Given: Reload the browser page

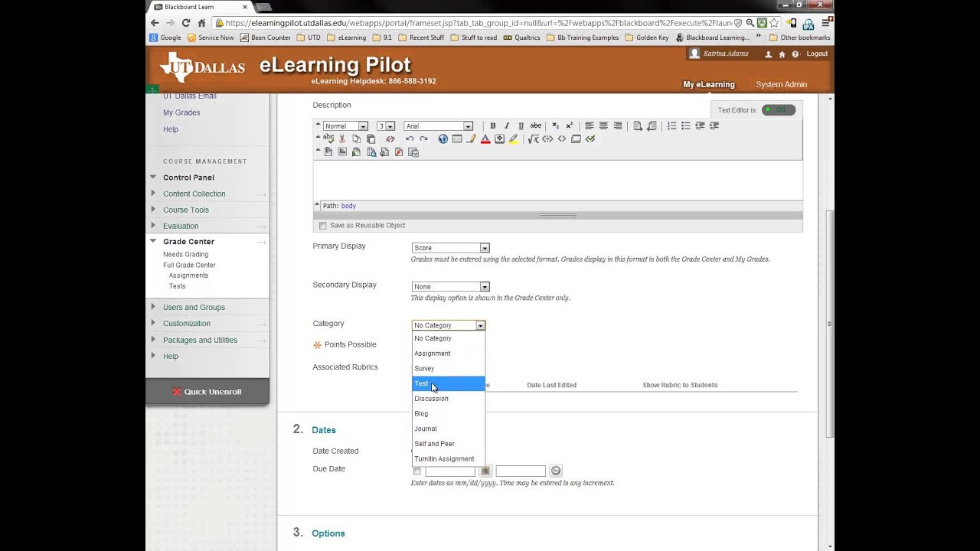Looking at the screenshot, I should pyautogui.click(x=185, y=23).
